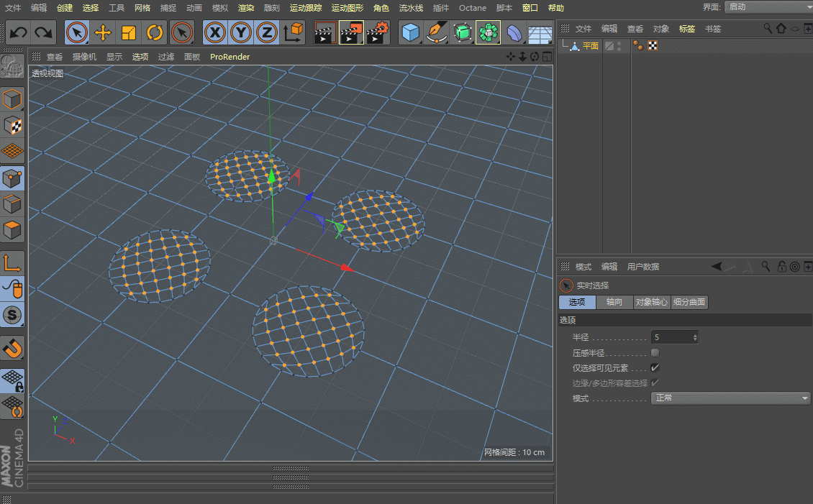This screenshot has height=504, width=813.
Task: Activate the Rotate tool
Action: [x=155, y=32]
